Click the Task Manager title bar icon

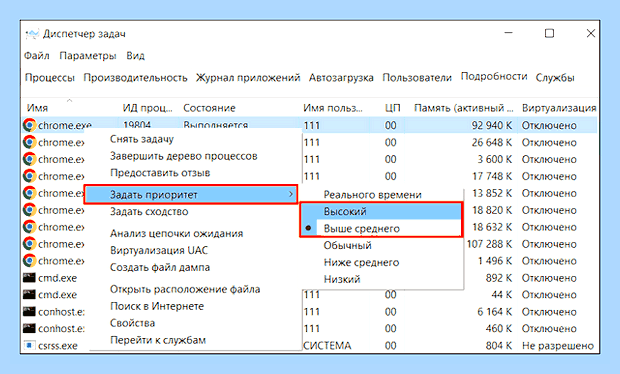click(x=32, y=34)
